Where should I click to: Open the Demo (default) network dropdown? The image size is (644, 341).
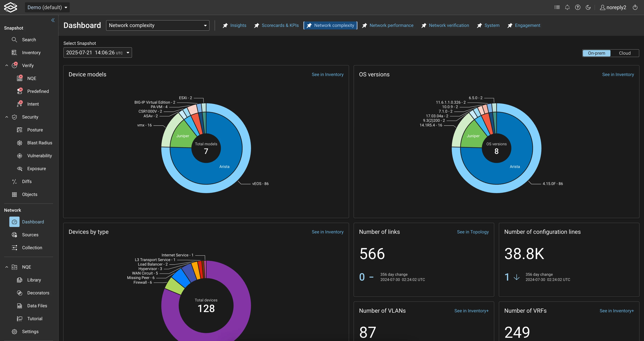[x=47, y=7]
